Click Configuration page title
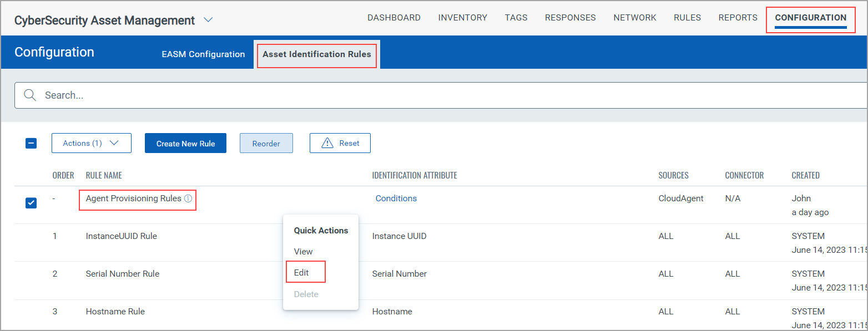The width and height of the screenshot is (868, 331). click(x=54, y=52)
